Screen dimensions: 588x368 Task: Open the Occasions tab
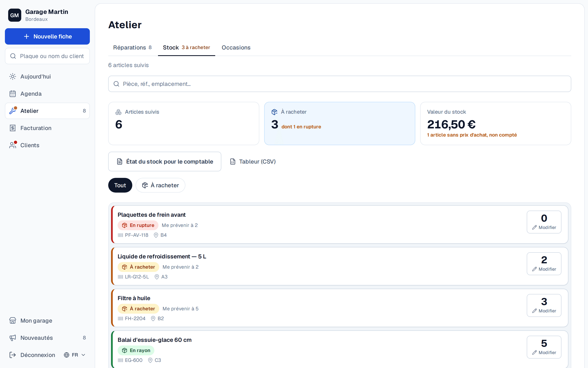point(236,47)
